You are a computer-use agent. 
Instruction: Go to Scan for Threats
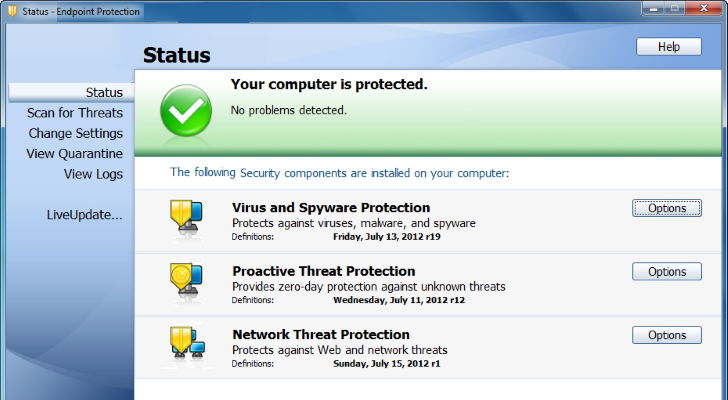click(75, 113)
